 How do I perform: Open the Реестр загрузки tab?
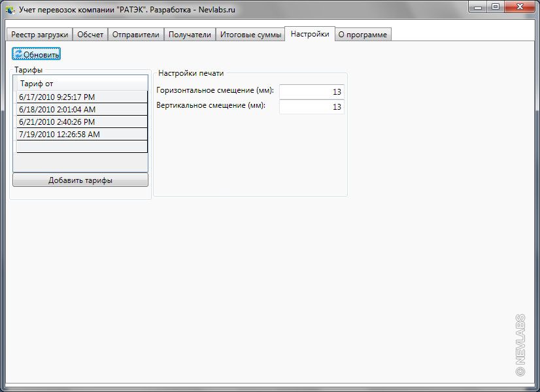click(x=39, y=35)
